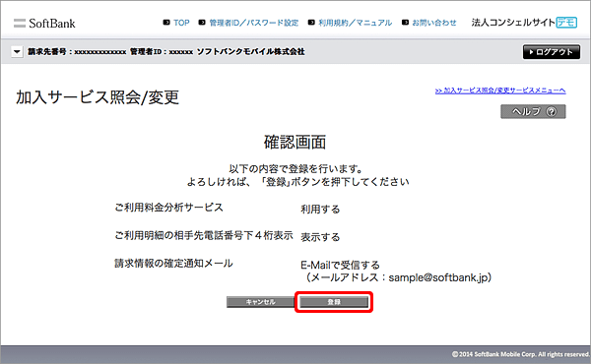
Task: Open お問い合わせ link
Action: (433, 23)
